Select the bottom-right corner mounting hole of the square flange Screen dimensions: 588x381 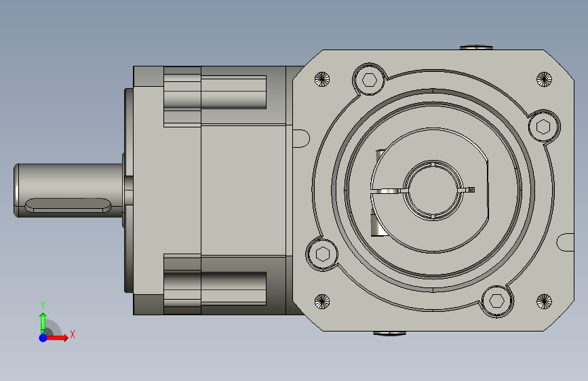(x=544, y=301)
